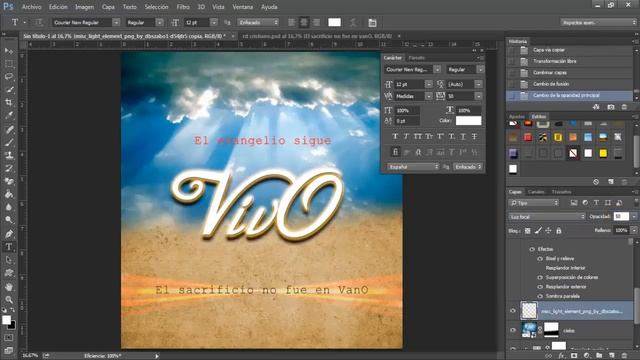This screenshot has height=360, width=640.
Task: Lock all with padlock icon in Capas
Action: 559,231
